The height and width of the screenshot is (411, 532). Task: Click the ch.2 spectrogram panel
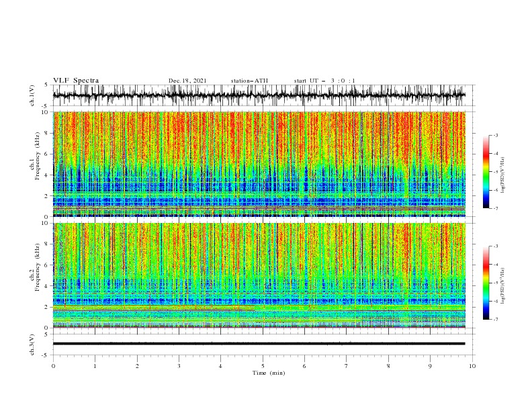pyautogui.click(x=259, y=275)
